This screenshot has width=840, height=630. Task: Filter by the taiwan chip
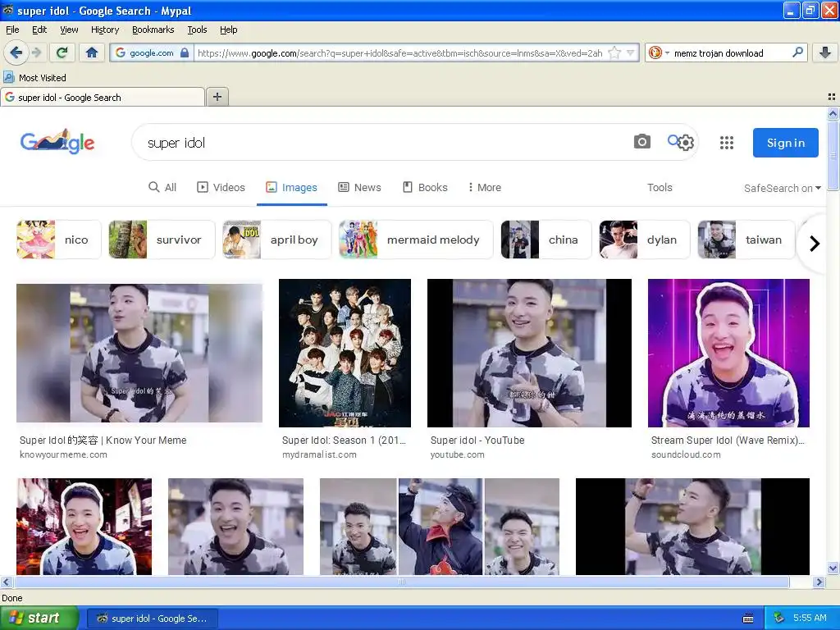coord(746,240)
